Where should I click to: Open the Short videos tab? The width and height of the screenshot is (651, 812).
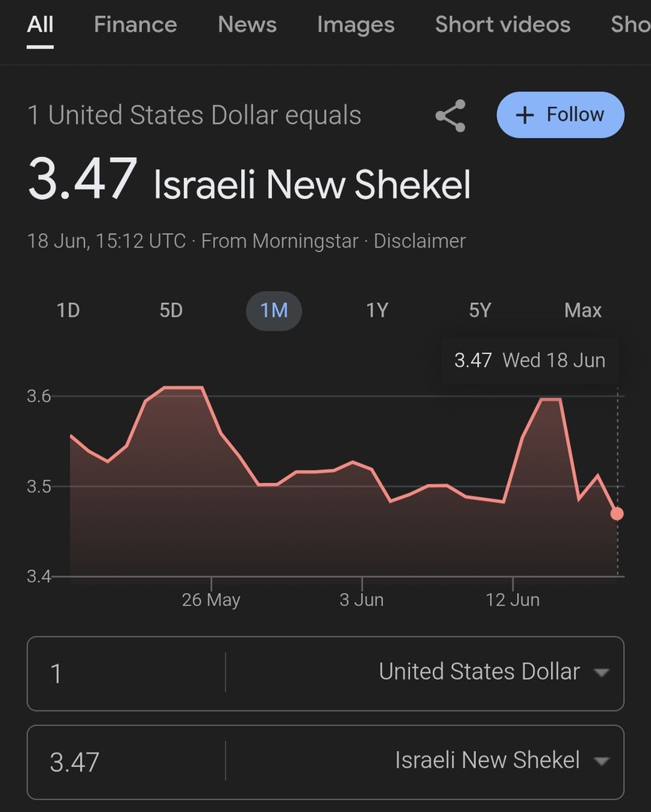503,25
